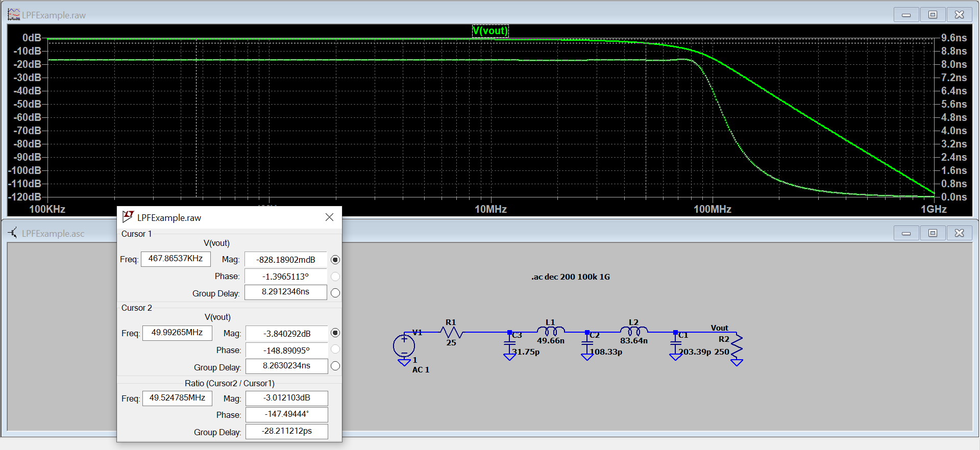The height and width of the screenshot is (450, 980).
Task: Click Ratio Freq field 49.524785MHz
Action: (177, 398)
